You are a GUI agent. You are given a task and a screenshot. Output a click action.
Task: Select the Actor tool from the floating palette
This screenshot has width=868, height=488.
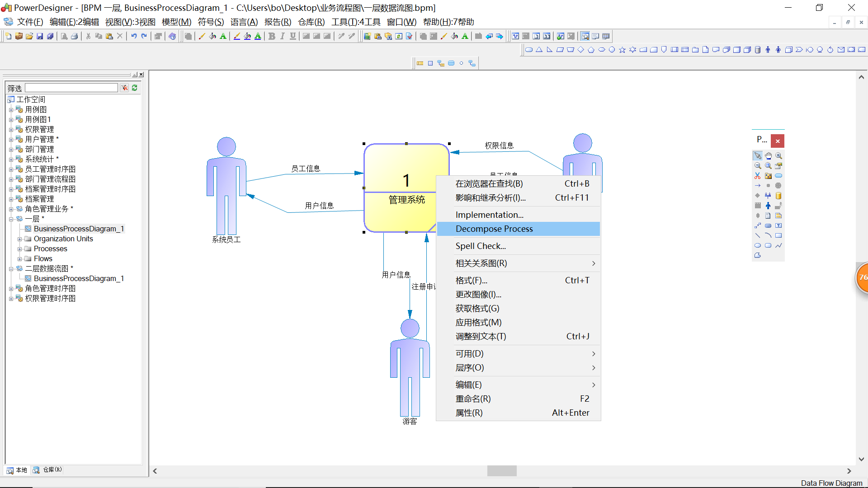pyautogui.click(x=768, y=206)
